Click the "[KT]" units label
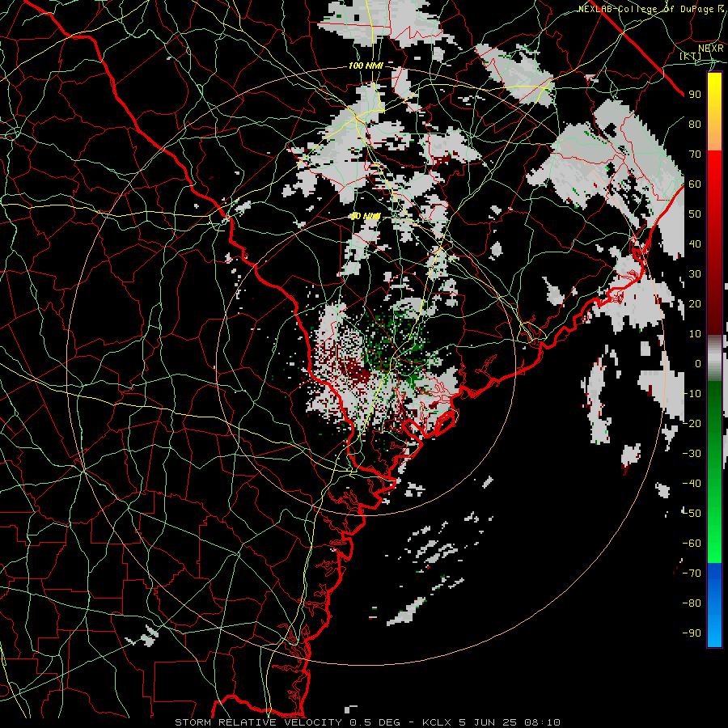 pos(691,56)
